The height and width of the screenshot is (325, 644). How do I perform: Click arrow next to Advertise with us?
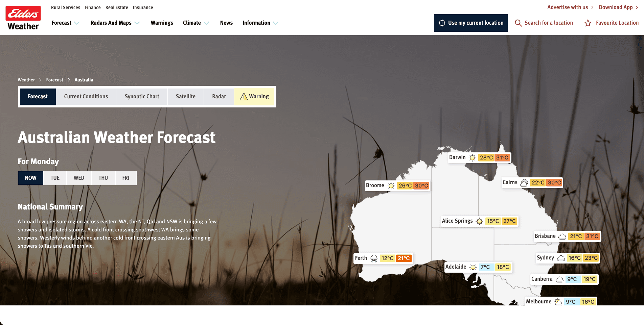[x=592, y=7]
